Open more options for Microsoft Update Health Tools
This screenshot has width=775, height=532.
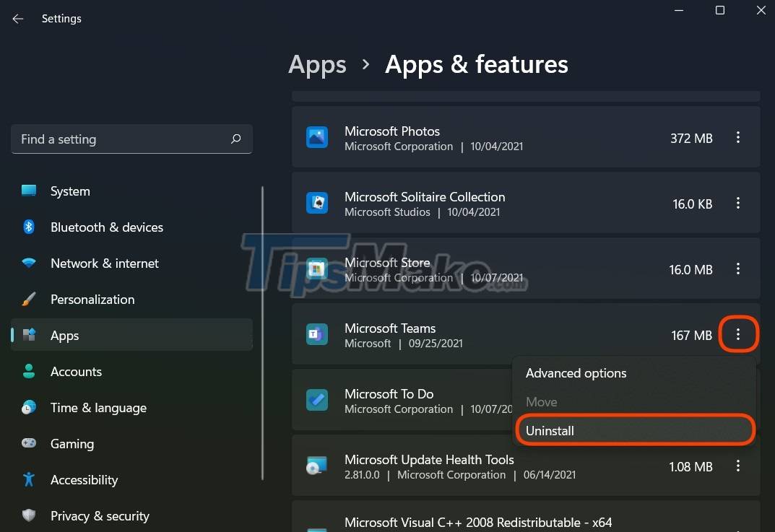(x=738, y=466)
